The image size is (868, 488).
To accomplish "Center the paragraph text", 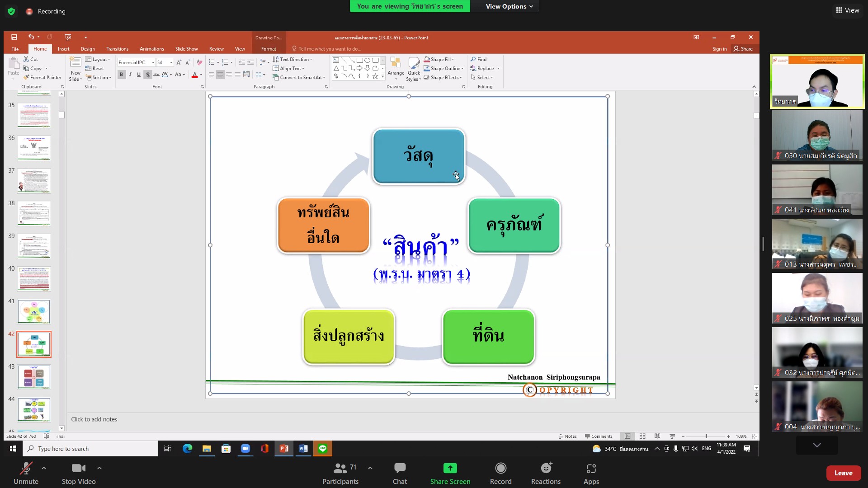I will [220, 75].
